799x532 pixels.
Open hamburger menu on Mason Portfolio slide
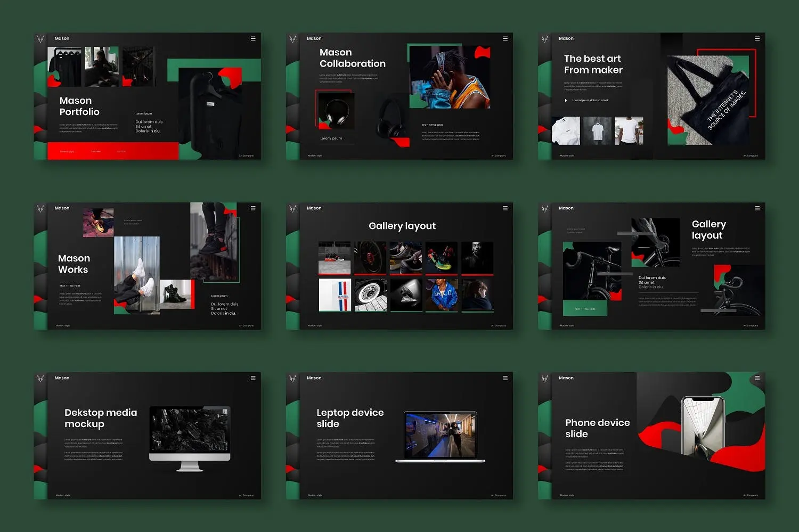[253, 38]
